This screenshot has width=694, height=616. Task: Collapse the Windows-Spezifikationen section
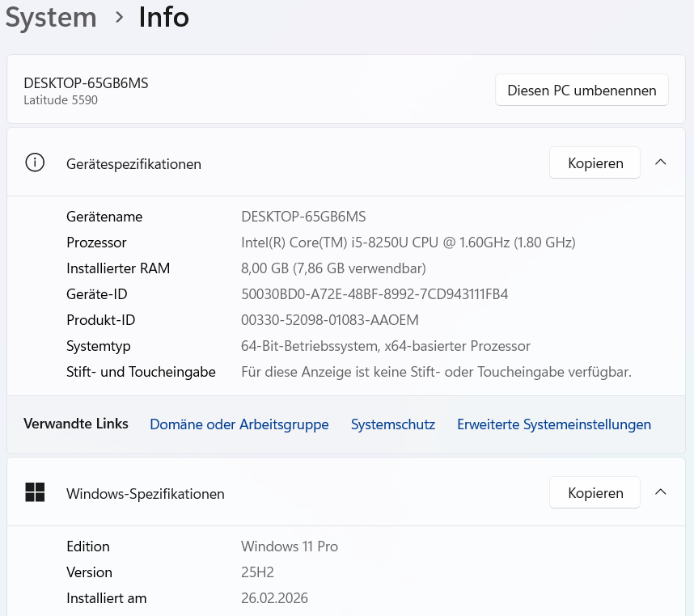[x=660, y=492]
